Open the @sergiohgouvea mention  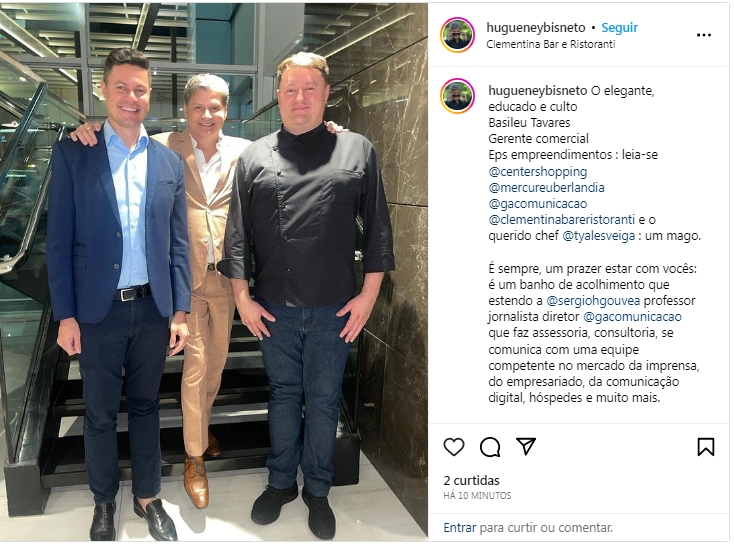(x=594, y=300)
